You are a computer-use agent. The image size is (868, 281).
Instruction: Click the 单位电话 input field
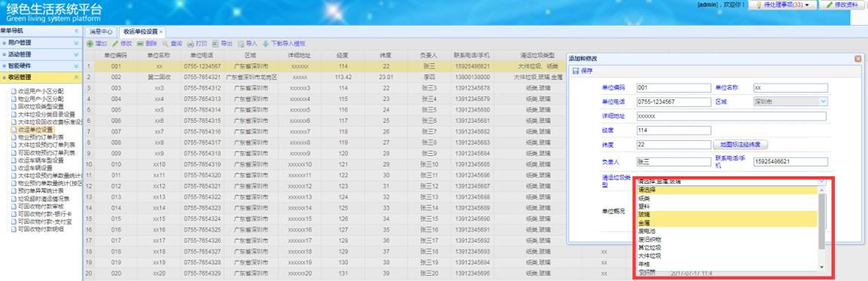click(x=673, y=102)
